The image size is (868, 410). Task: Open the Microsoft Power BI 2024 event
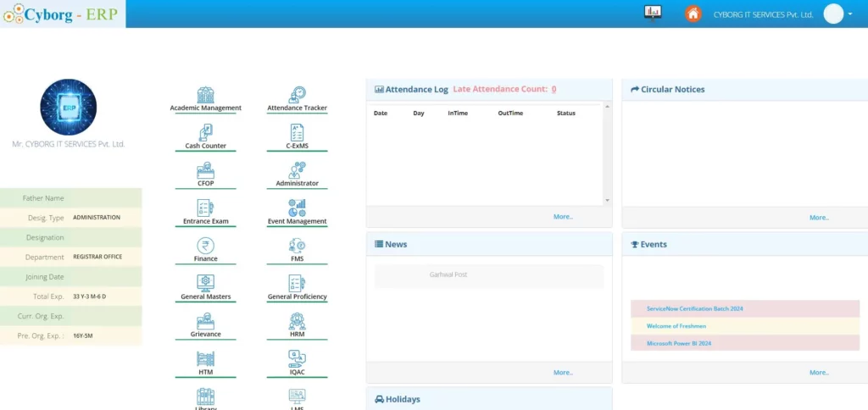(679, 343)
